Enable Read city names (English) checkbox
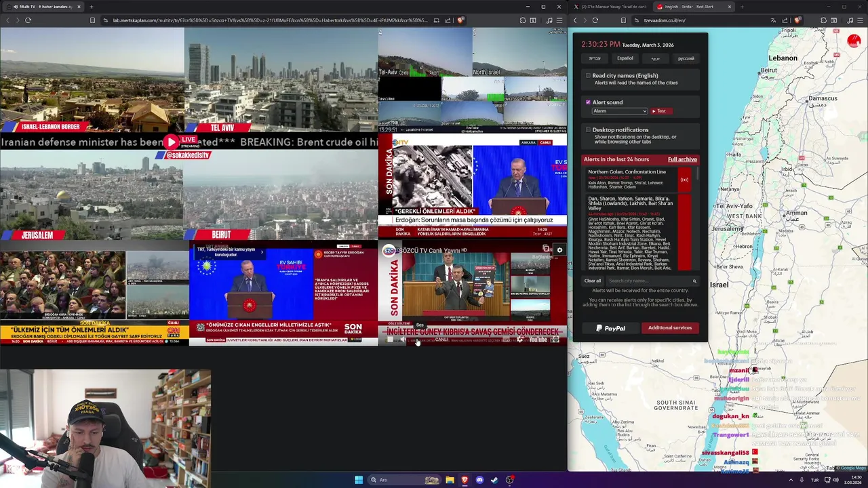Viewport: 868px width, 488px height. pyautogui.click(x=588, y=76)
